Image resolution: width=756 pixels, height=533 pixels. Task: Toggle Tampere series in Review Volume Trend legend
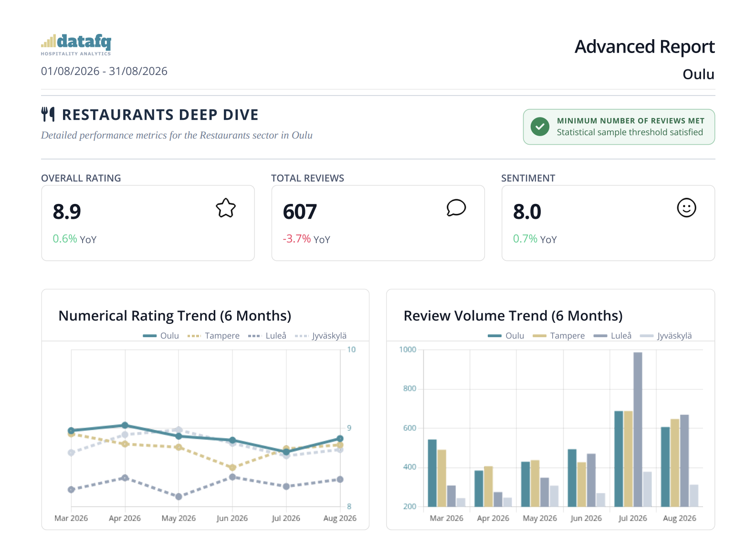[x=558, y=336]
